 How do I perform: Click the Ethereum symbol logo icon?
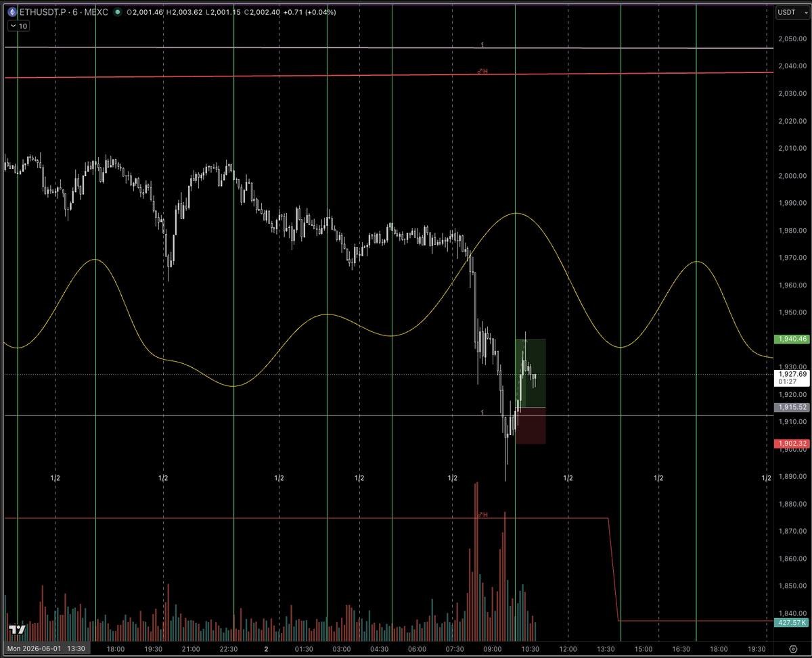12,12
